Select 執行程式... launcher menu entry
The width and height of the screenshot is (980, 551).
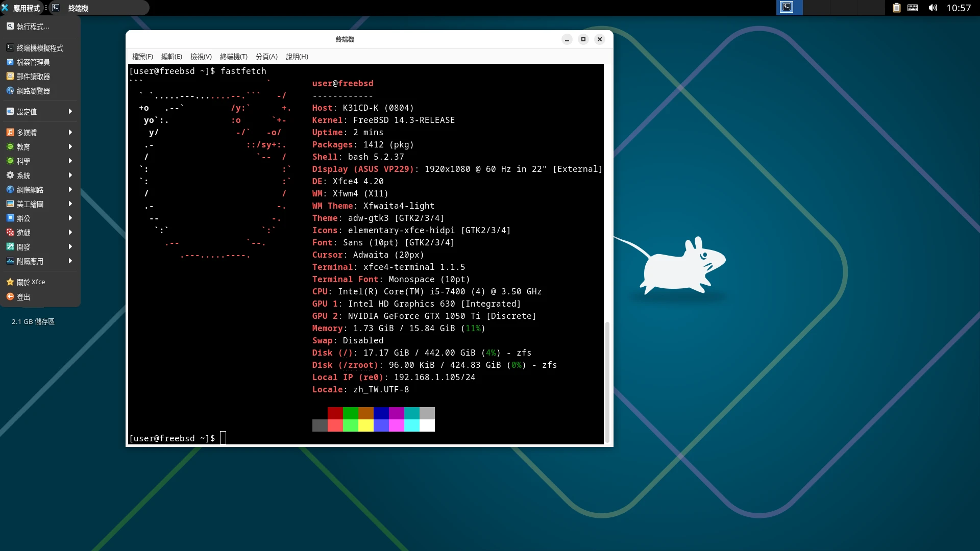coord(40,27)
